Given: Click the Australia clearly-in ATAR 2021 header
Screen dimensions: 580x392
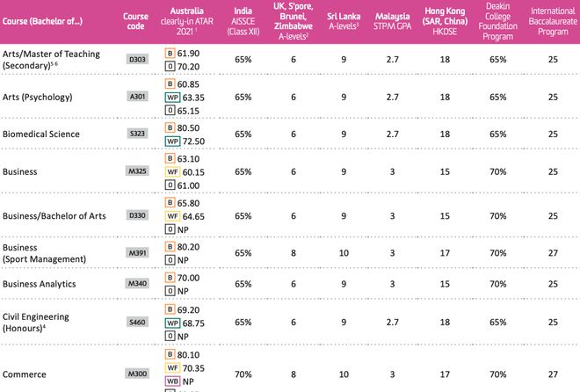Looking at the screenshot, I should [x=187, y=21].
